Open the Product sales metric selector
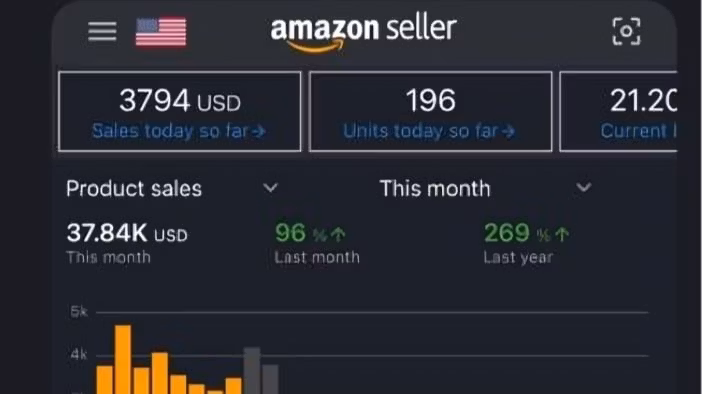This screenshot has width=702, height=394. [172, 188]
